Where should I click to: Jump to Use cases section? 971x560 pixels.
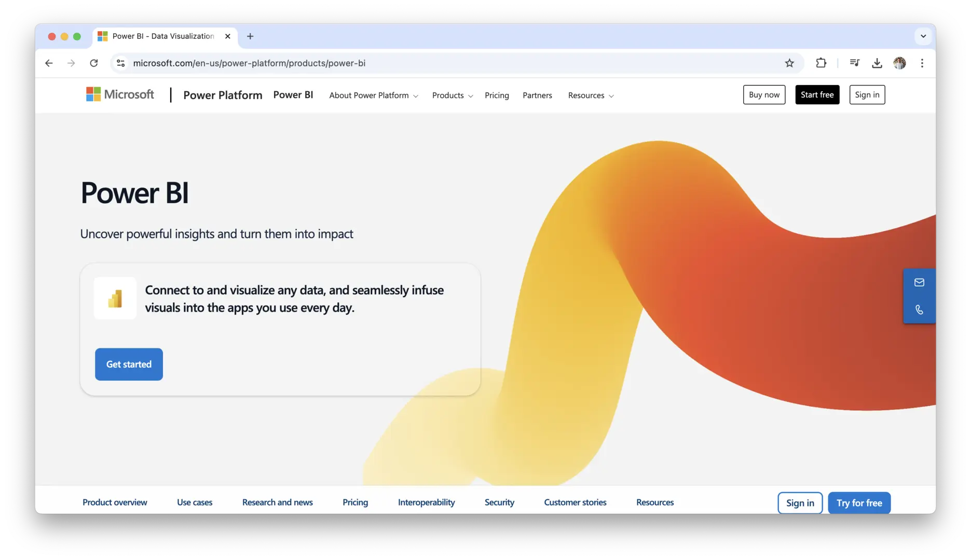point(195,502)
